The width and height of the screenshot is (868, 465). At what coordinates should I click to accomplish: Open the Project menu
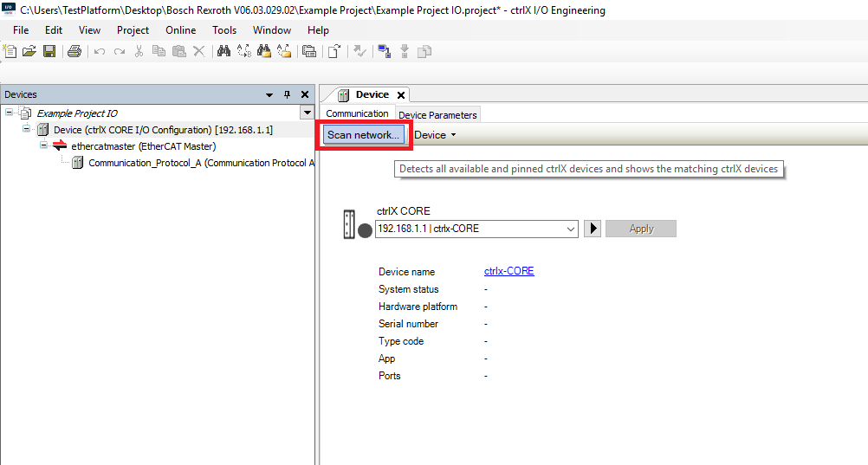coord(133,30)
